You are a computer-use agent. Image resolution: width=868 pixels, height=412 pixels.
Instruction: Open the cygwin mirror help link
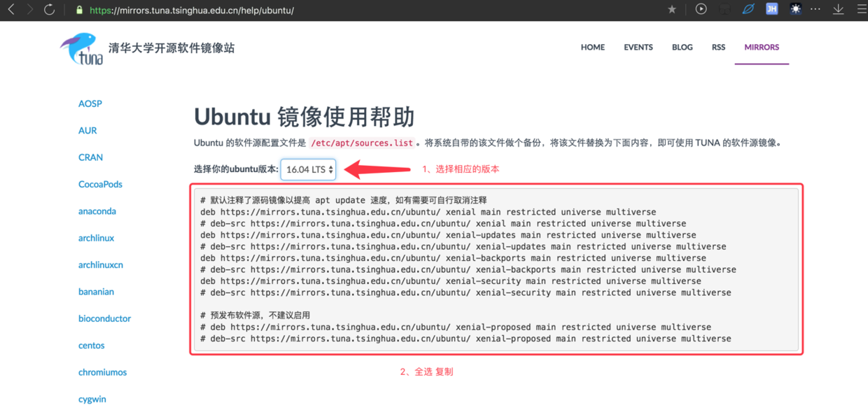[x=92, y=399]
